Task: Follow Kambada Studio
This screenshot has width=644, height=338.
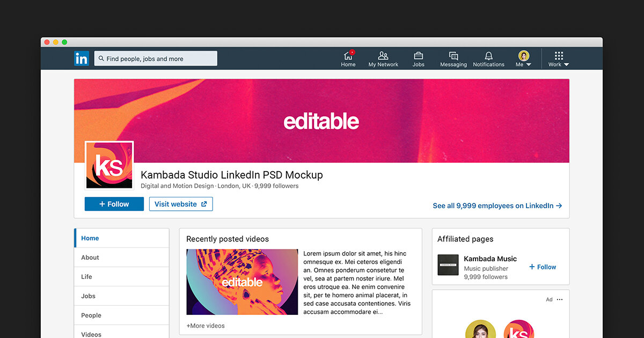Action: click(114, 204)
